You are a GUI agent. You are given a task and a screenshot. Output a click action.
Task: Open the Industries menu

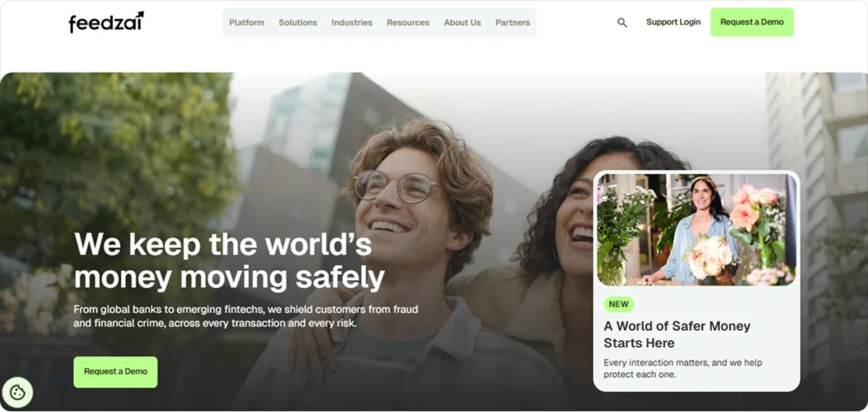(352, 22)
